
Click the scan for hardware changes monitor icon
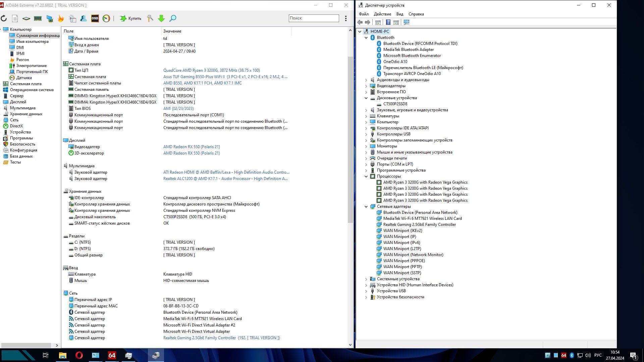[x=407, y=22]
